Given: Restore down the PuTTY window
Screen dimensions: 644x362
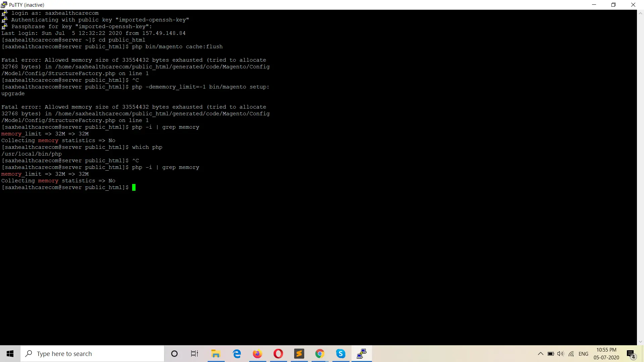Looking at the screenshot, I should coord(613,5).
